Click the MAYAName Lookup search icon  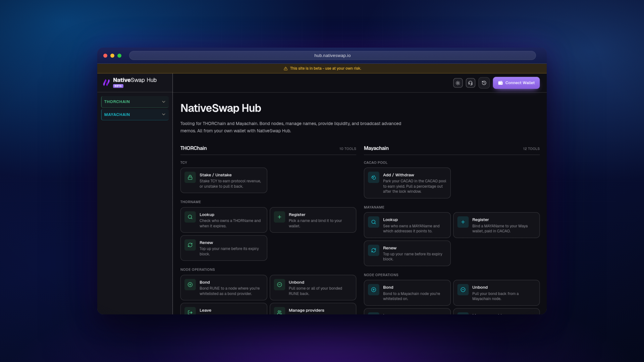[x=374, y=222]
